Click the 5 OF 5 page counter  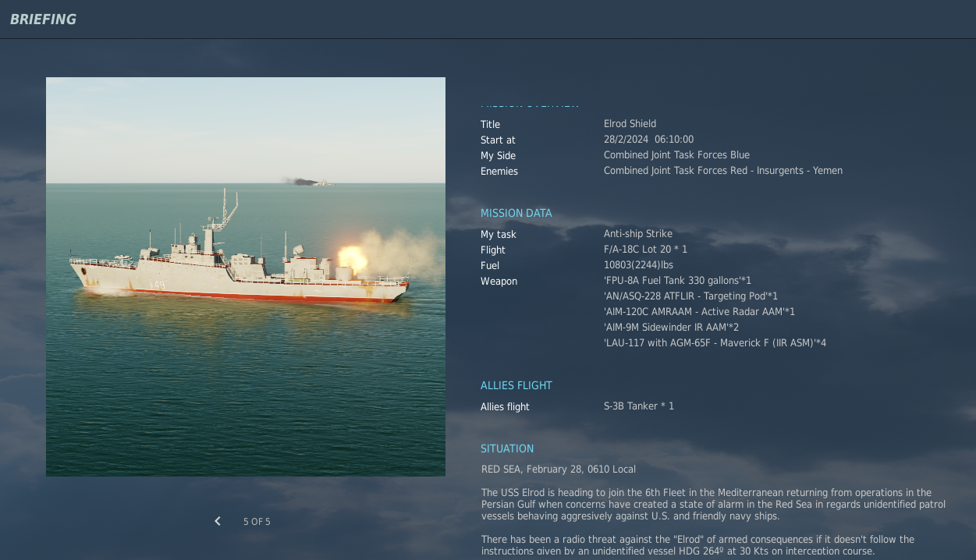point(257,522)
